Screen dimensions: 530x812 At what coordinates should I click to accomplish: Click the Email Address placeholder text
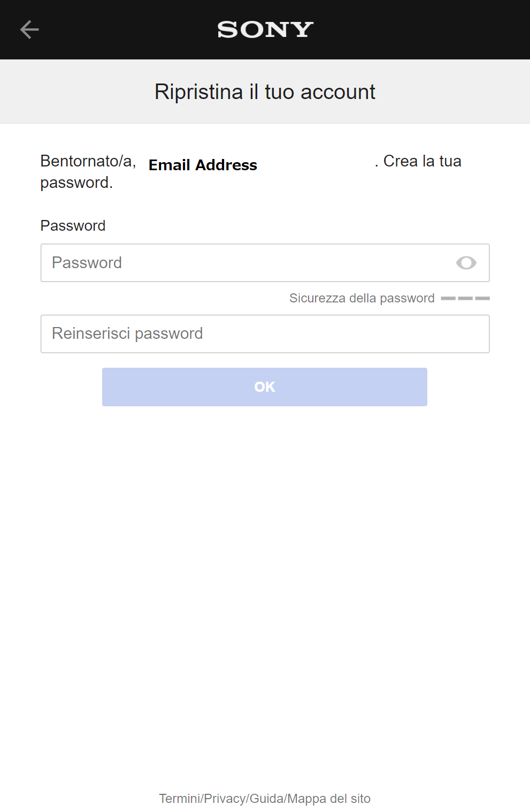(203, 165)
